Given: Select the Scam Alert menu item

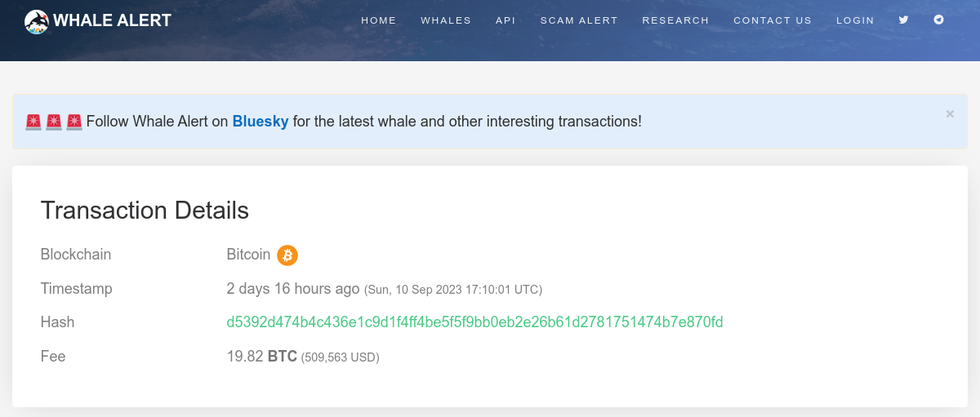Looking at the screenshot, I should pos(579,20).
